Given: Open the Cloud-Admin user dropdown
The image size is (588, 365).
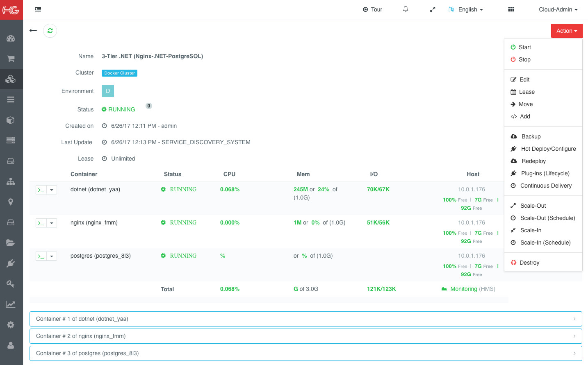Looking at the screenshot, I should pyautogui.click(x=558, y=9).
